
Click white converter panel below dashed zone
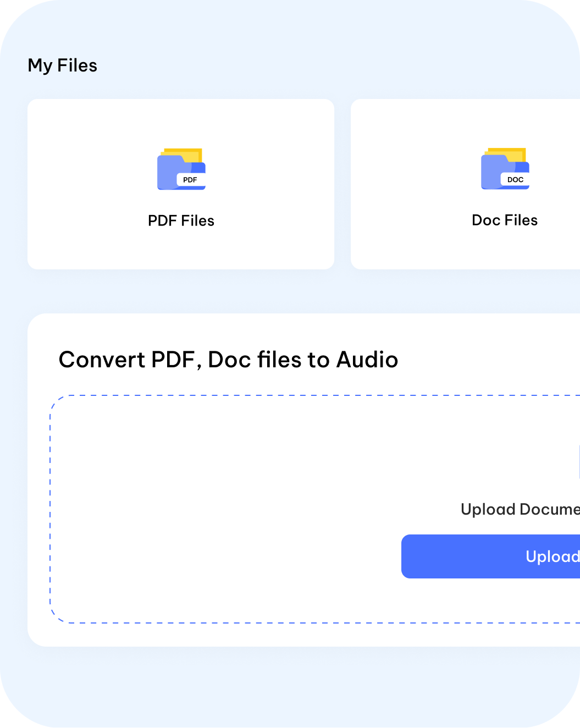click(x=275, y=635)
